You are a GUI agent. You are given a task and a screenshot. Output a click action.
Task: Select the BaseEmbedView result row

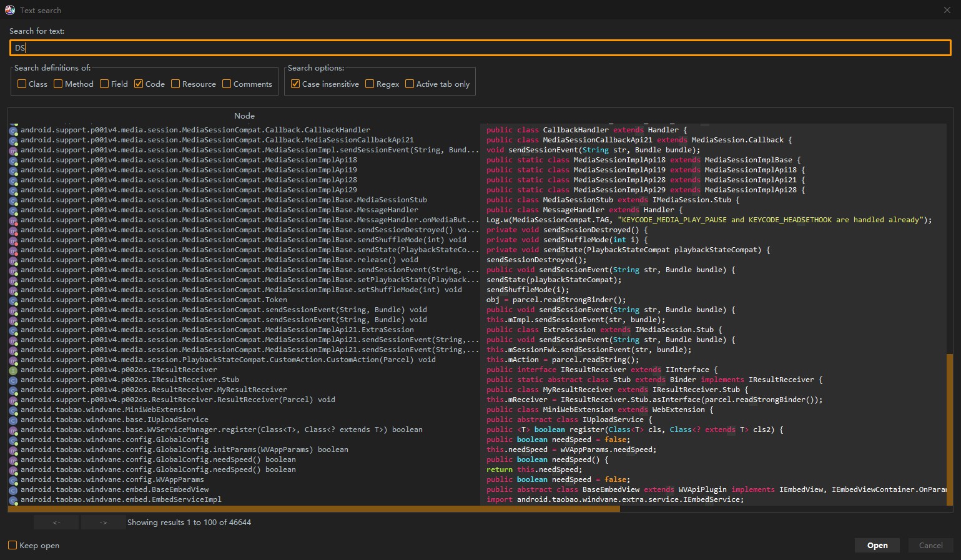point(244,489)
